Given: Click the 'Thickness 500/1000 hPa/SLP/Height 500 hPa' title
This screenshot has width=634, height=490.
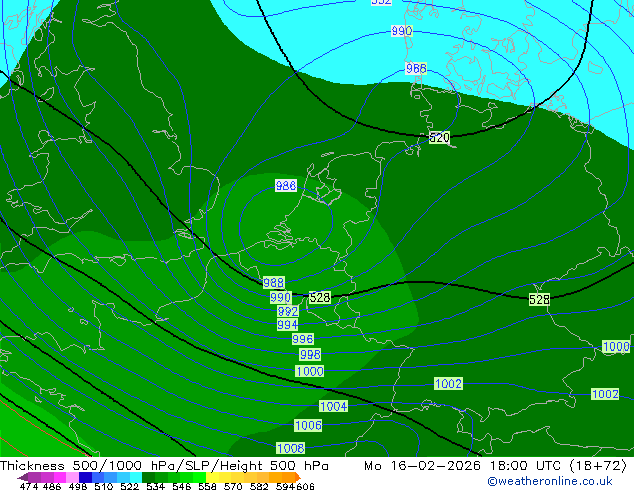Looking at the screenshot, I should [x=164, y=466].
